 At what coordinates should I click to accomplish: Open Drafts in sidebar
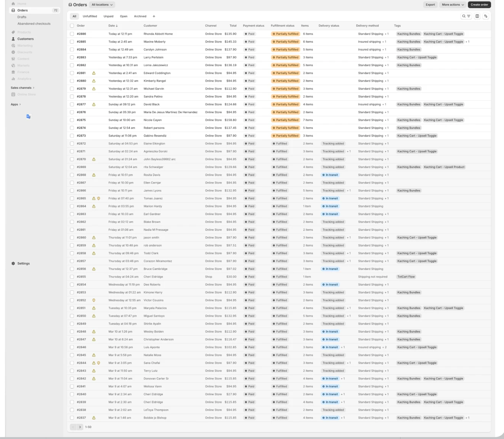[22, 17]
